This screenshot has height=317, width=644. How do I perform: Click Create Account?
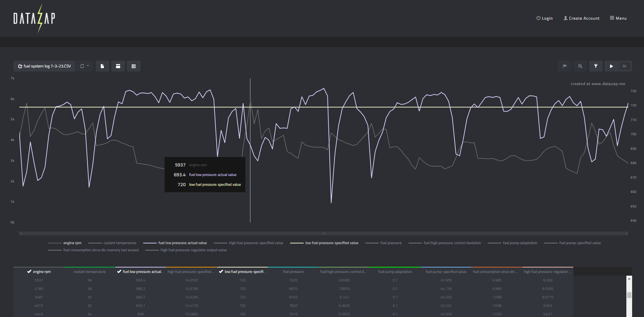tap(581, 18)
